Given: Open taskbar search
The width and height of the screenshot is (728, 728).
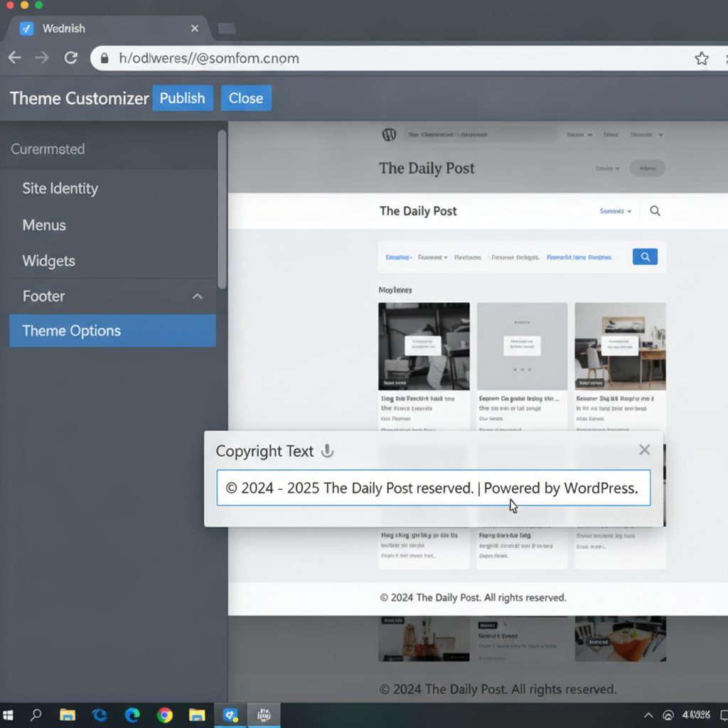Looking at the screenshot, I should pos(36,715).
